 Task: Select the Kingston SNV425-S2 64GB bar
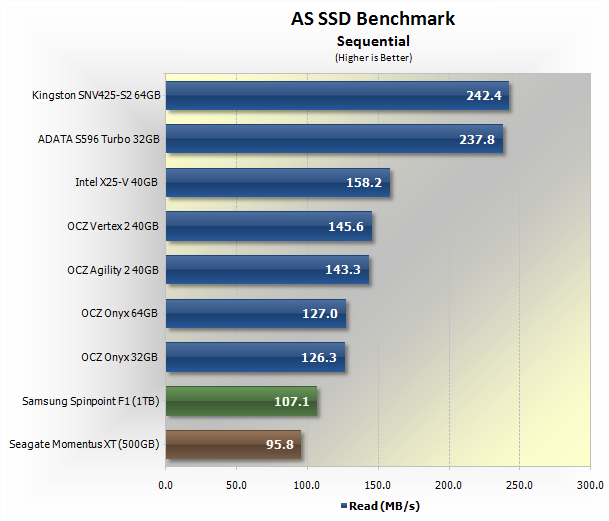[338, 96]
